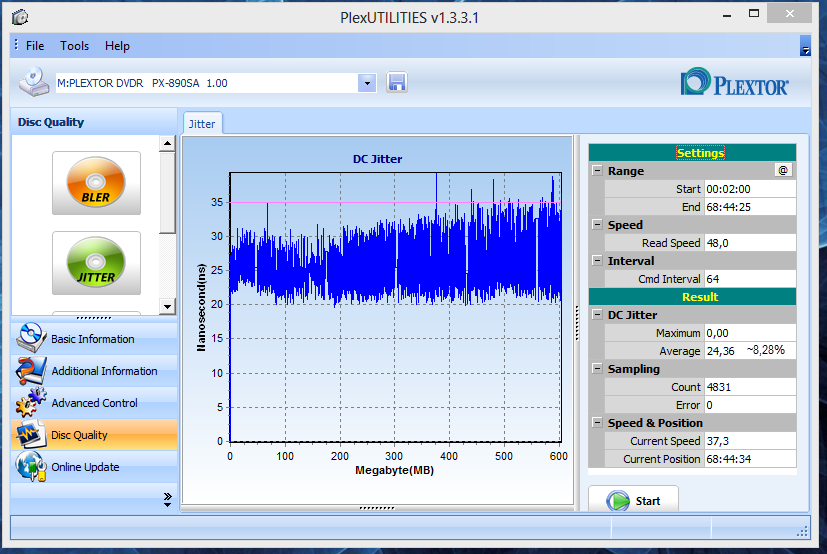Expand the navigation pane overflow chevron
Image resolution: width=827 pixels, height=554 pixels.
(x=168, y=500)
